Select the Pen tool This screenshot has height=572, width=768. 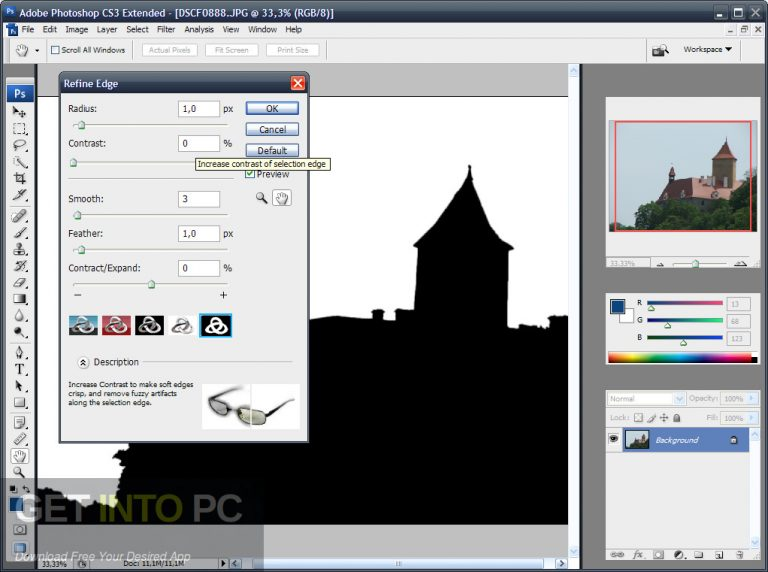point(19,353)
